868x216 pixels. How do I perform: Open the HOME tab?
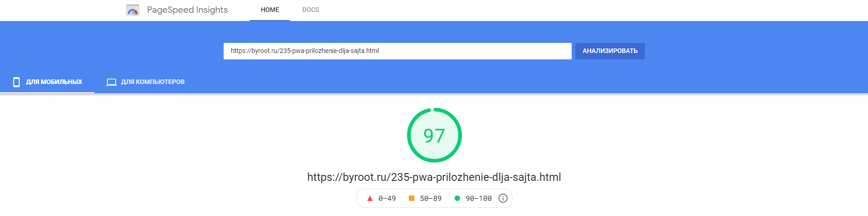[270, 10]
